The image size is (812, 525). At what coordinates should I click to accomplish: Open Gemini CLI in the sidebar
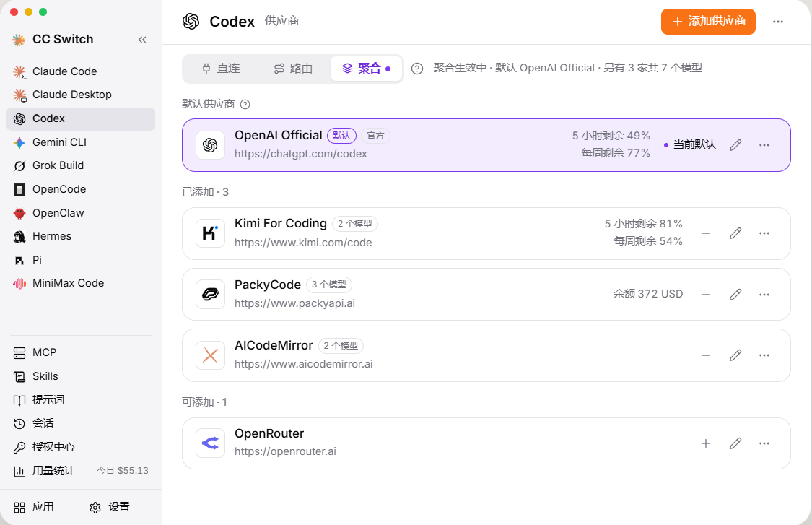[x=81, y=142]
